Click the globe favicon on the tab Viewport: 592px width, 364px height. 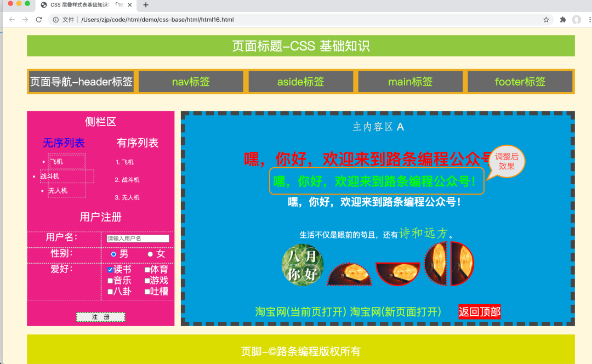[44, 5]
